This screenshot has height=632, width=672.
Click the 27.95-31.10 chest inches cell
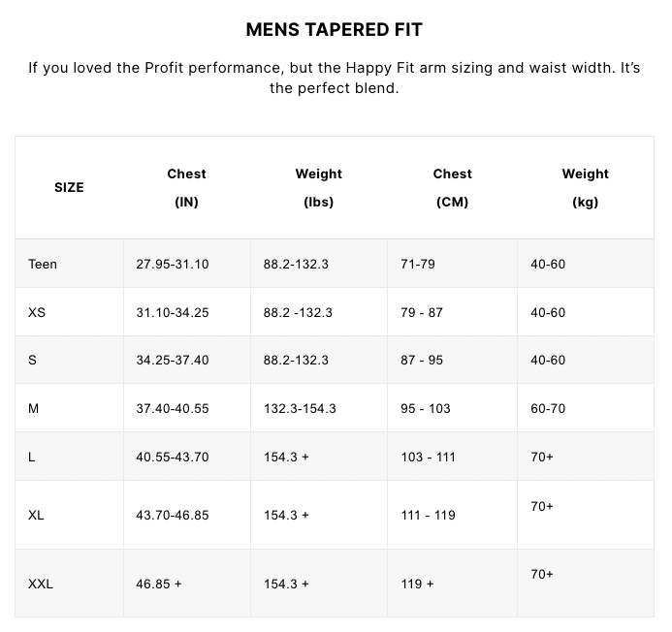point(173,264)
